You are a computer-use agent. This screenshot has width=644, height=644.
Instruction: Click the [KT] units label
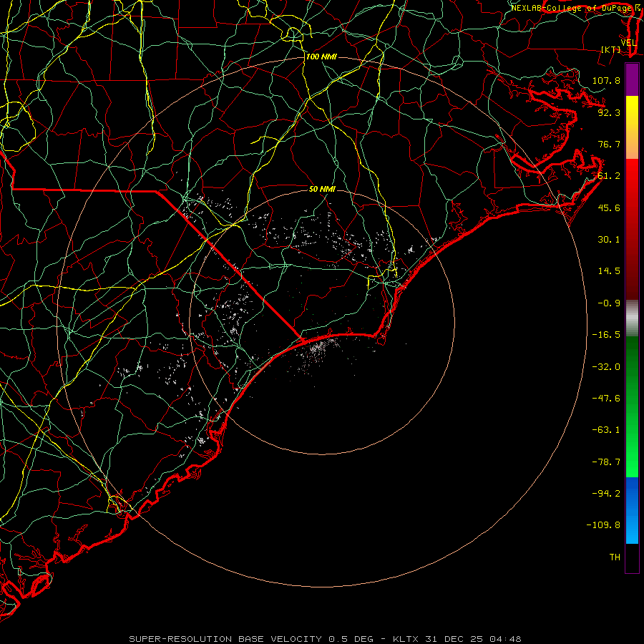pos(611,49)
